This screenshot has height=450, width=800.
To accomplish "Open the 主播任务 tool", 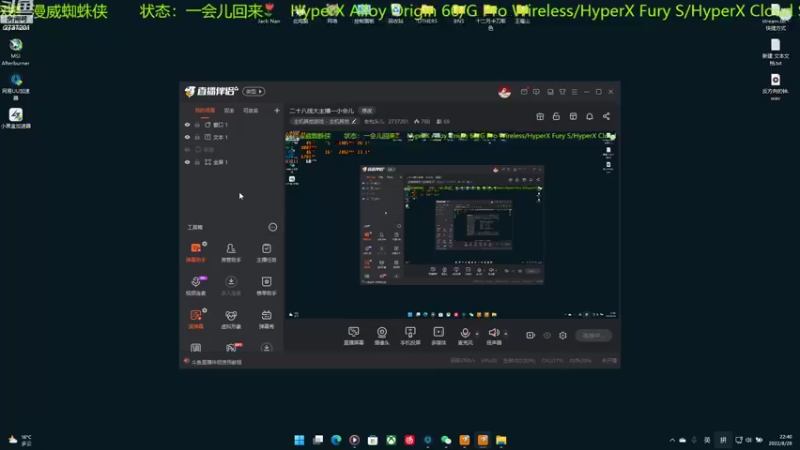I will point(266,252).
